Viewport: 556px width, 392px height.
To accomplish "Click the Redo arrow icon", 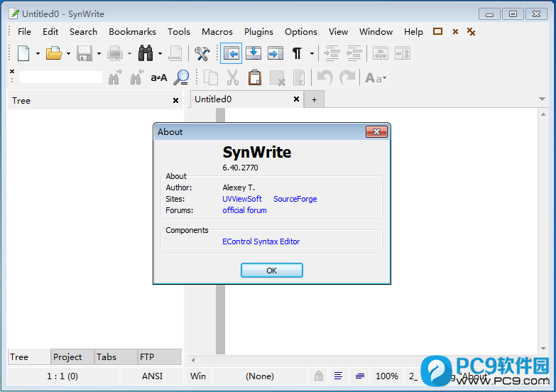I will pyautogui.click(x=347, y=77).
